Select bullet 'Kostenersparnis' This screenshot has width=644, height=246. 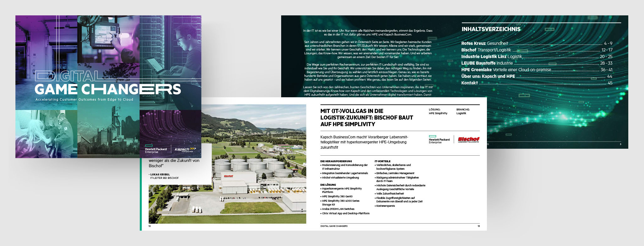385,206
